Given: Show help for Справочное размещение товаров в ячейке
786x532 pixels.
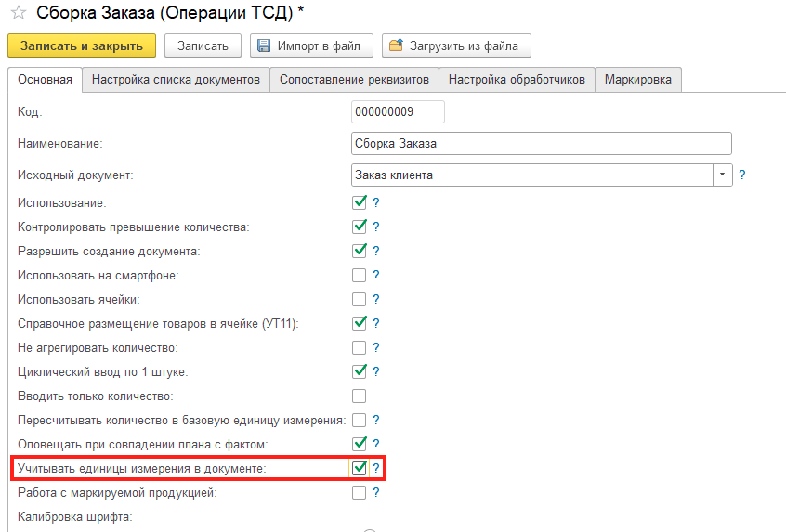Looking at the screenshot, I should pyautogui.click(x=376, y=323).
